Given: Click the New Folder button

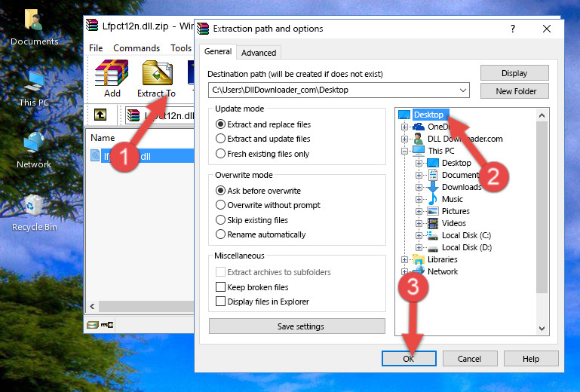Looking at the screenshot, I should [514, 91].
